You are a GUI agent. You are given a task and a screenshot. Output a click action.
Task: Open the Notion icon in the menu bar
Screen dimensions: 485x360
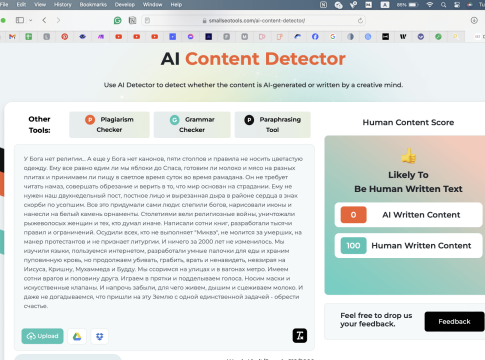click(323, 5)
